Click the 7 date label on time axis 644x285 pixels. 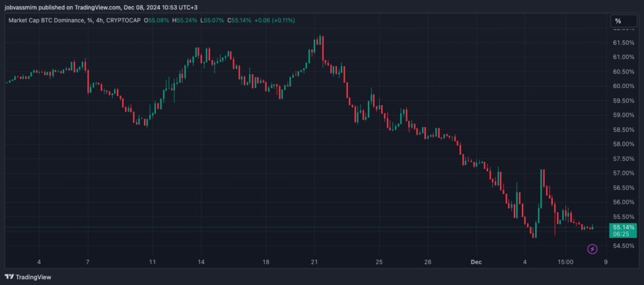tap(88, 262)
